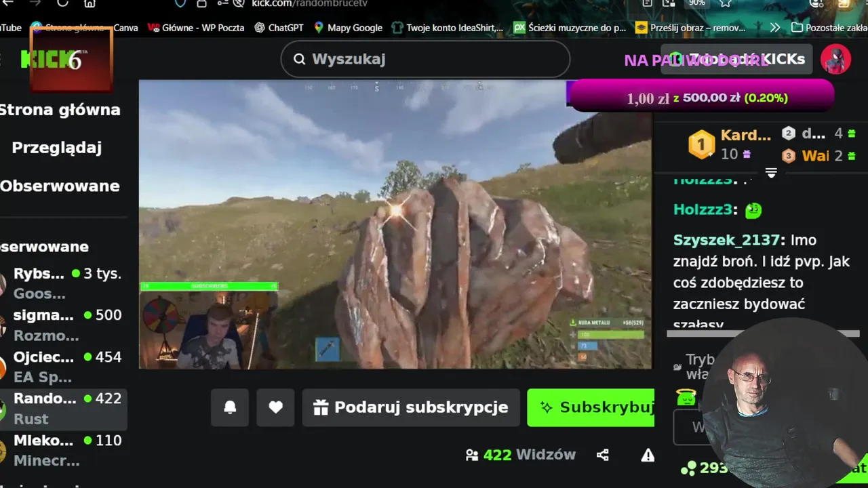This screenshot has height=488, width=868.
Task: Click the browser home icon
Action: point(90,3)
